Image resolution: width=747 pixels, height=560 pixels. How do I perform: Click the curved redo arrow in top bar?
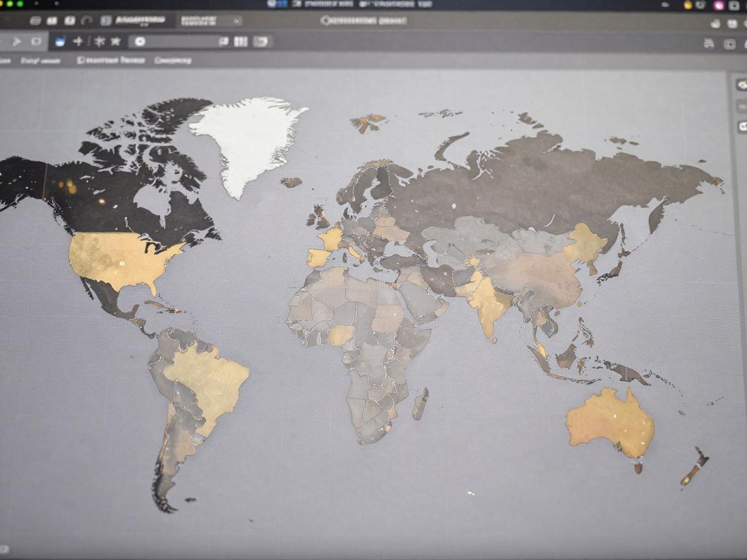86,20
